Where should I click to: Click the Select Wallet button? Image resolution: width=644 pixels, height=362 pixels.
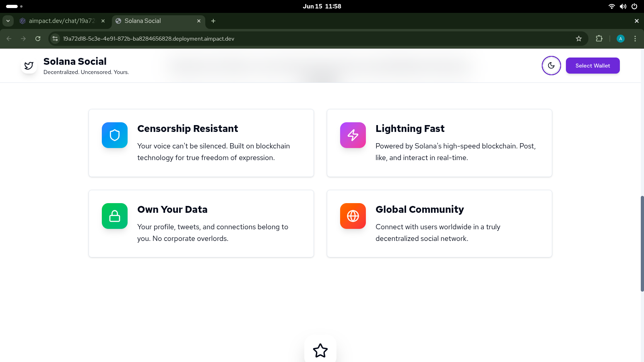point(593,66)
